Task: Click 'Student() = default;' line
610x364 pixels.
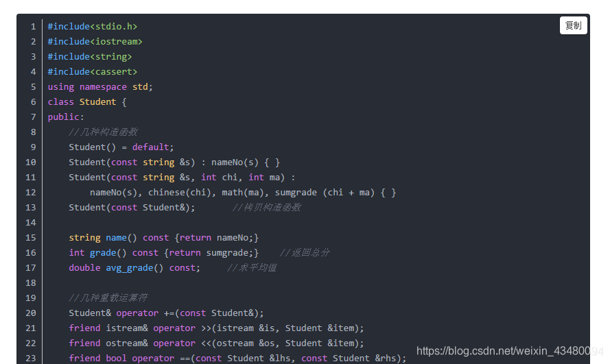Action: (121, 147)
